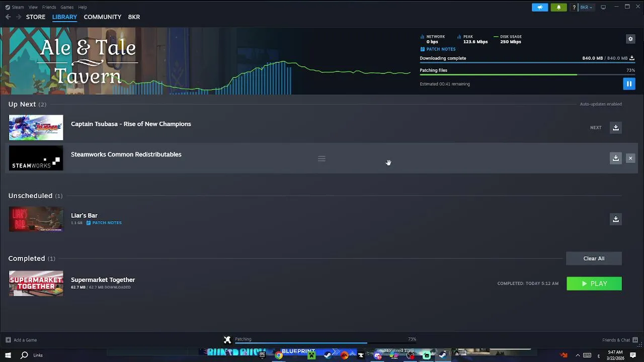
Task: Click Add a Game
Action: pyautogui.click(x=21, y=340)
